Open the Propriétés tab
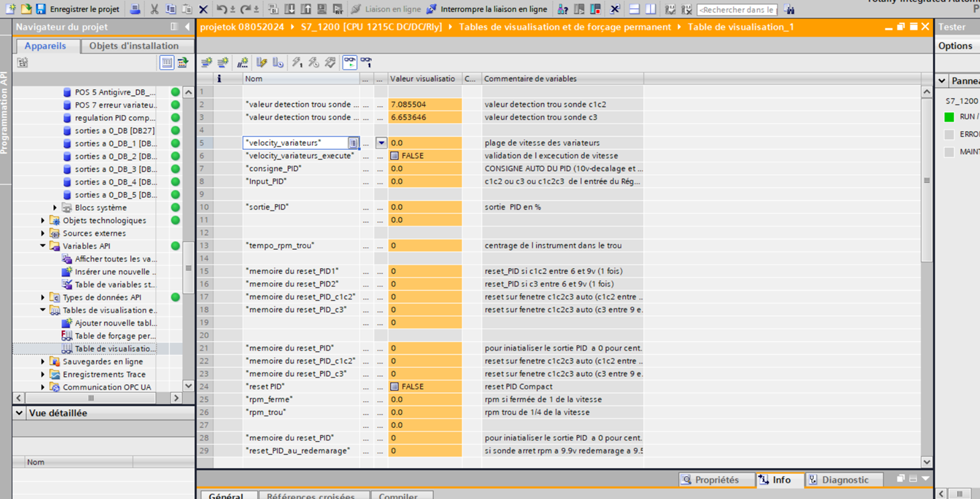 [x=709, y=480]
